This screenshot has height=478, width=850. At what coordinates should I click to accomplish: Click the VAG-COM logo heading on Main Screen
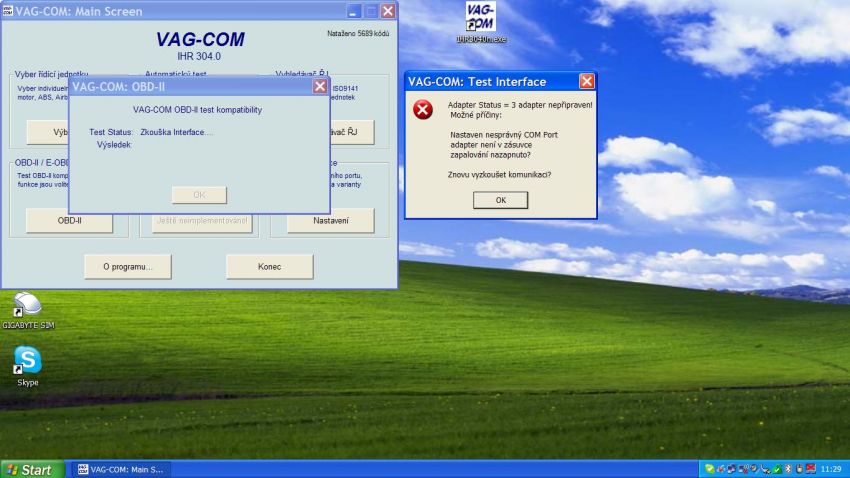click(x=200, y=39)
